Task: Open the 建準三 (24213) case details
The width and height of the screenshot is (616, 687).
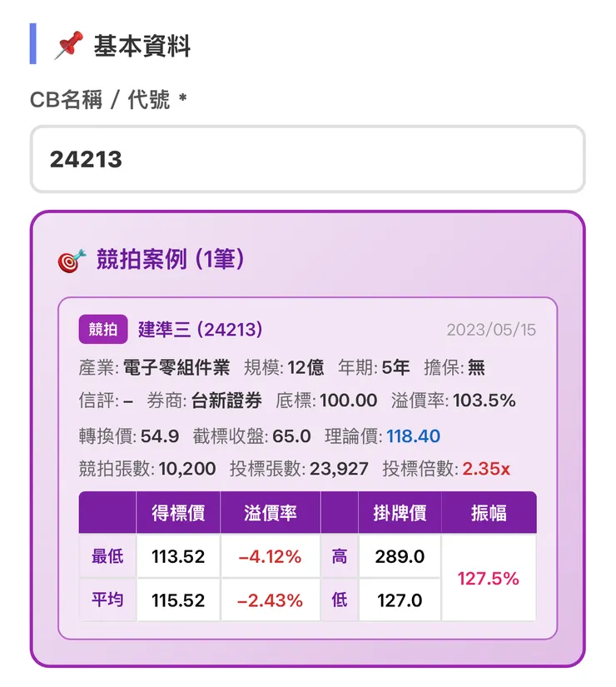Action: point(200,330)
